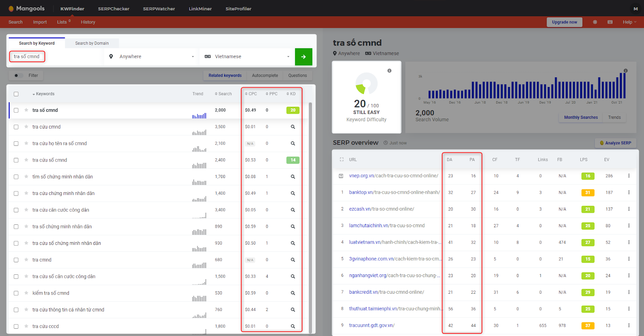644x336 pixels.
Task: Click the Mangools logo
Action: click(x=27, y=8)
